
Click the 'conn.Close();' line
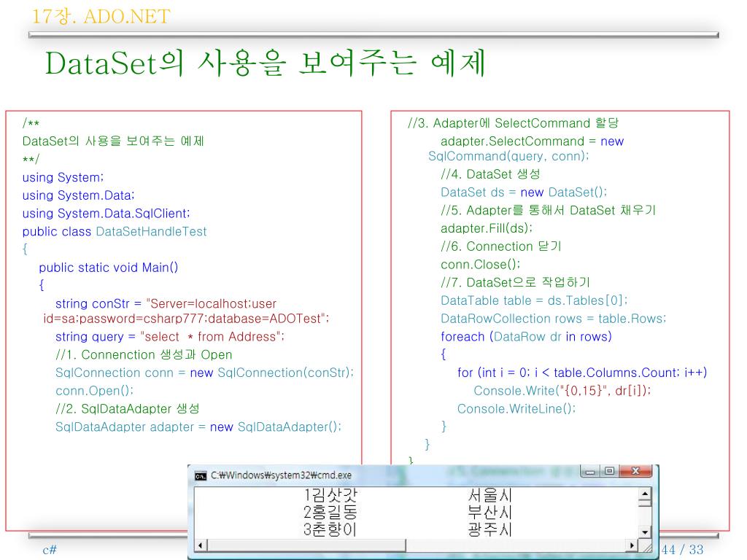pos(481,265)
